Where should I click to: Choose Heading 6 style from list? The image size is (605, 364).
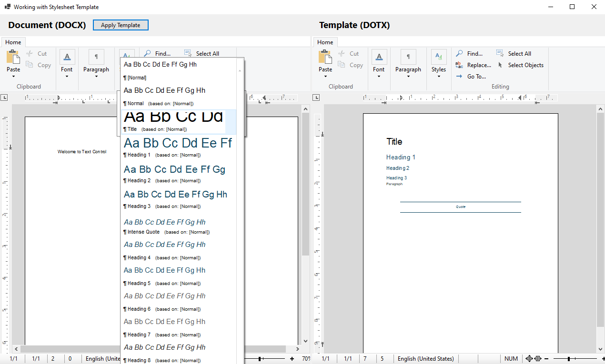click(x=179, y=302)
